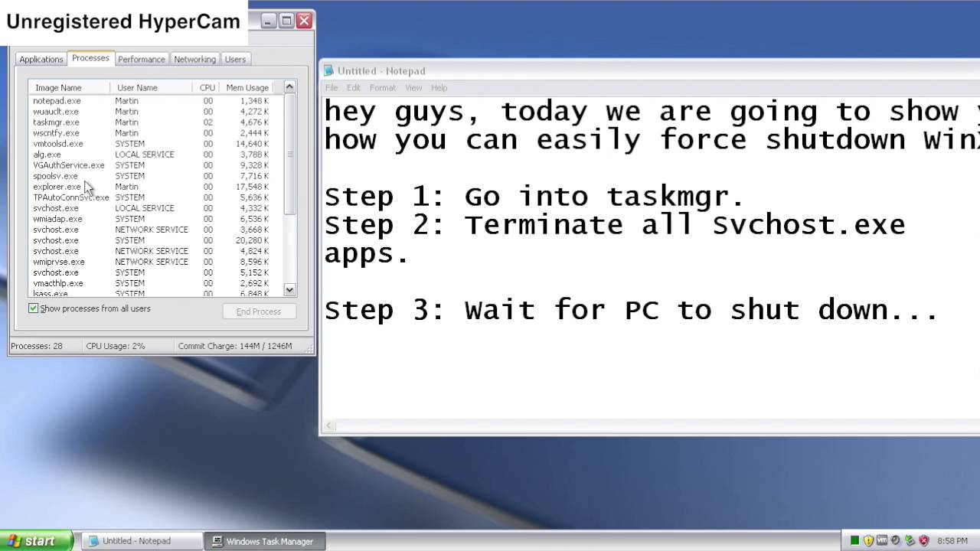Click the green CPU usage tray icon
Image resolution: width=980 pixels, height=551 pixels.
click(855, 541)
